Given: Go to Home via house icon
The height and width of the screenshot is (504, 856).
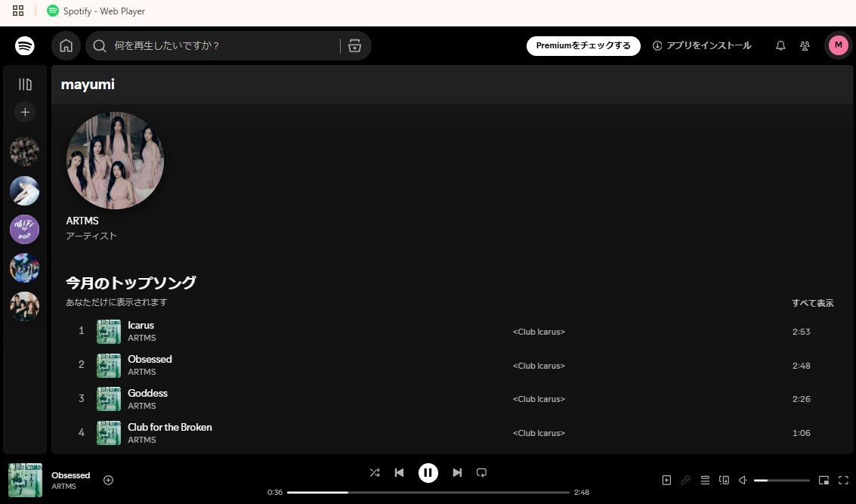Looking at the screenshot, I should [66, 46].
